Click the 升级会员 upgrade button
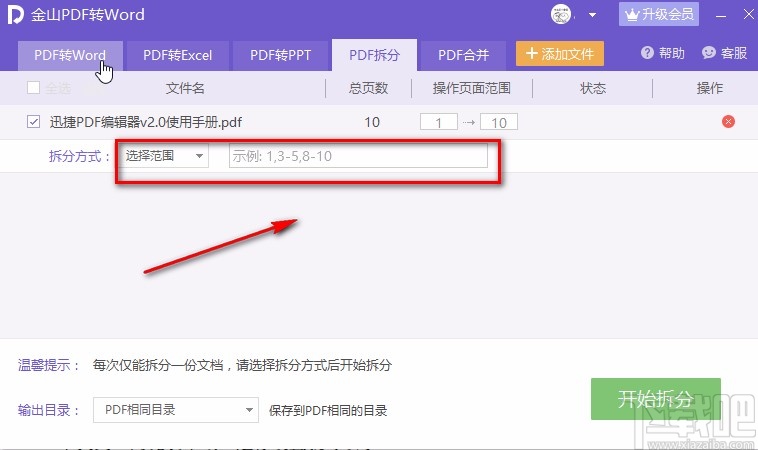The height and width of the screenshot is (450, 758). point(658,14)
